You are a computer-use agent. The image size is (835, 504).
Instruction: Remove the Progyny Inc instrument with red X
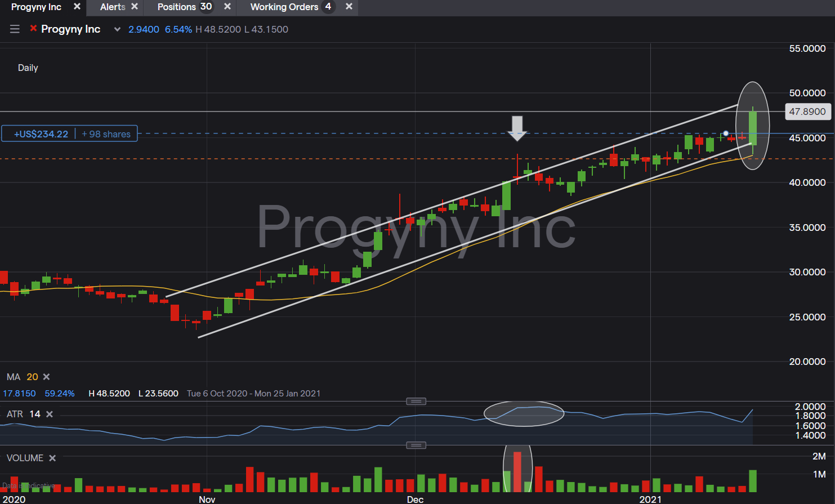[33, 28]
